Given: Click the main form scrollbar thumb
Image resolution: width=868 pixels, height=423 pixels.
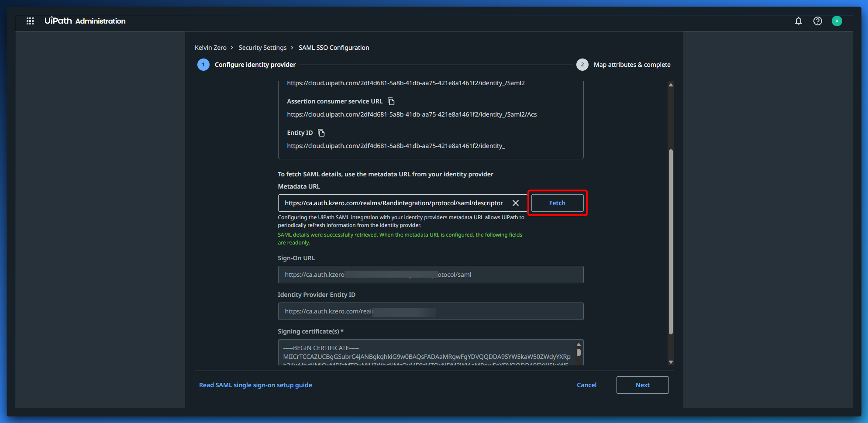Looking at the screenshot, I should point(671,242).
